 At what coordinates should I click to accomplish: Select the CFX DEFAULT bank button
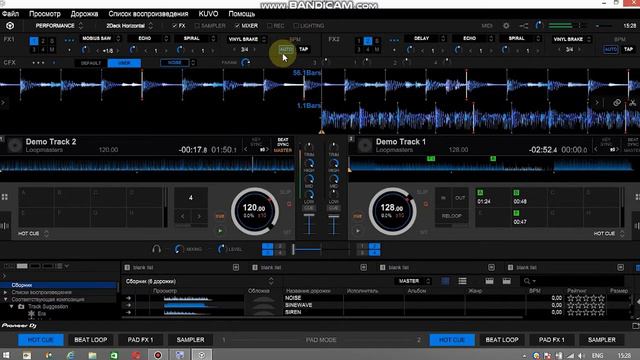click(91, 63)
